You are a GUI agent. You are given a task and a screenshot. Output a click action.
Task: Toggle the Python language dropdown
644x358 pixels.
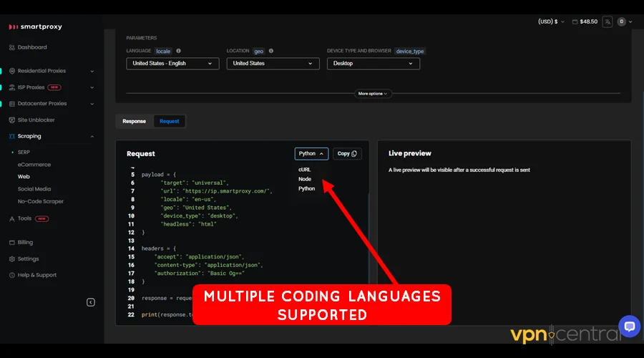click(x=311, y=154)
